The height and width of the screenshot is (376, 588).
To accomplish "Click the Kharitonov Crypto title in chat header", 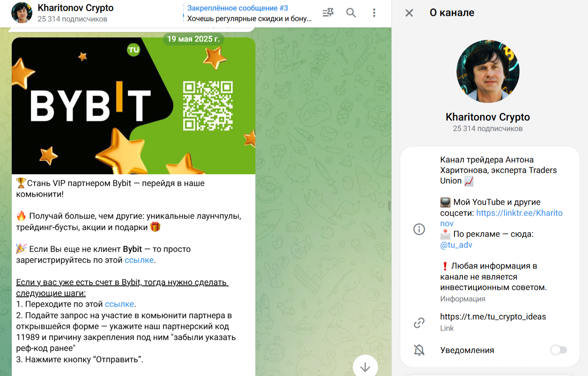I will [x=76, y=8].
